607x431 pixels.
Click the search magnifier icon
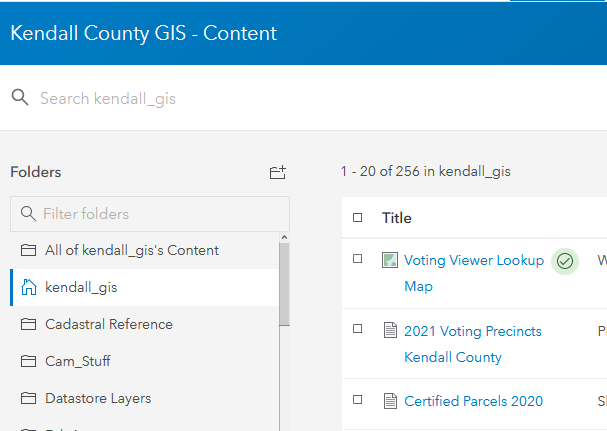(x=19, y=98)
